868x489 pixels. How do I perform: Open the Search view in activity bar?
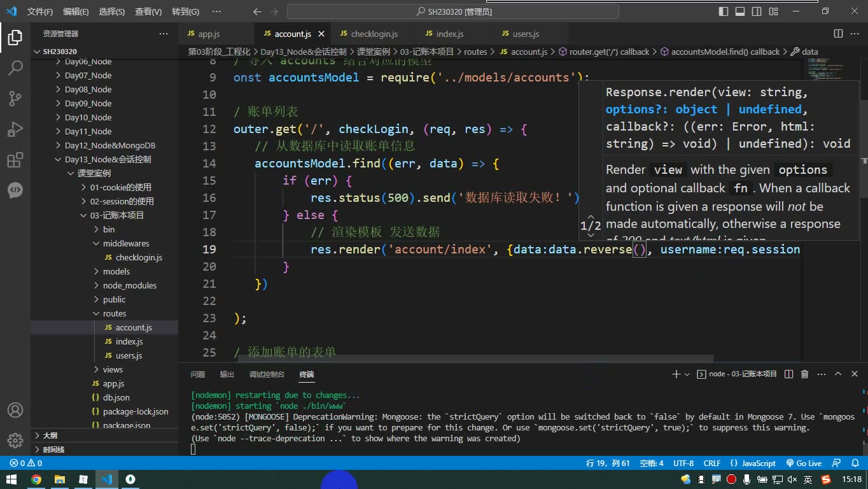coord(15,67)
